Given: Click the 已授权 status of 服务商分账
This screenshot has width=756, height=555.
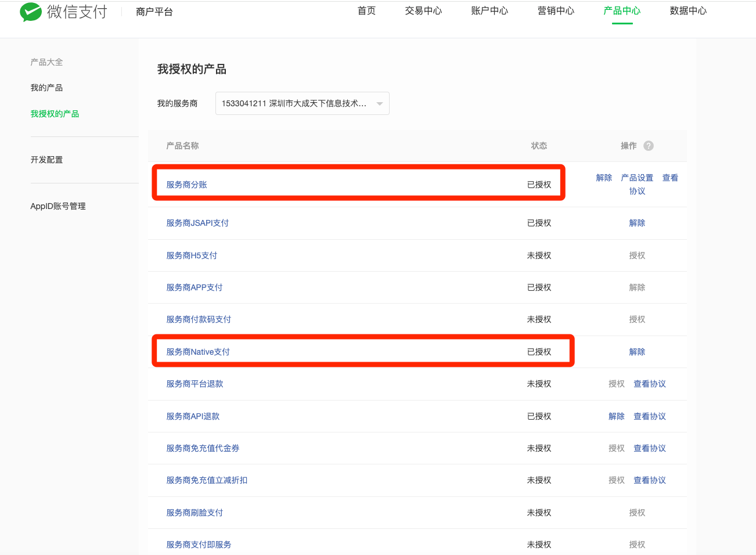Looking at the screenshot, I should (x=539, y=185).
